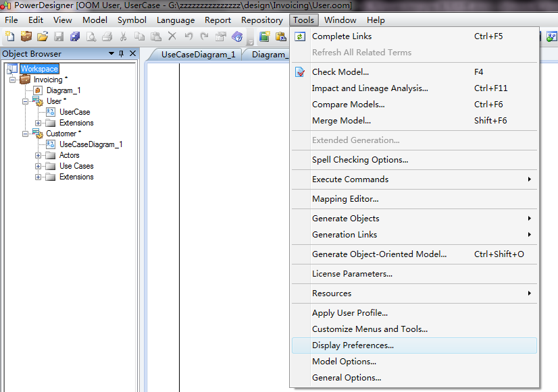
Task: Open the Generate Objects submenu
Action: [x=414, y=218]
